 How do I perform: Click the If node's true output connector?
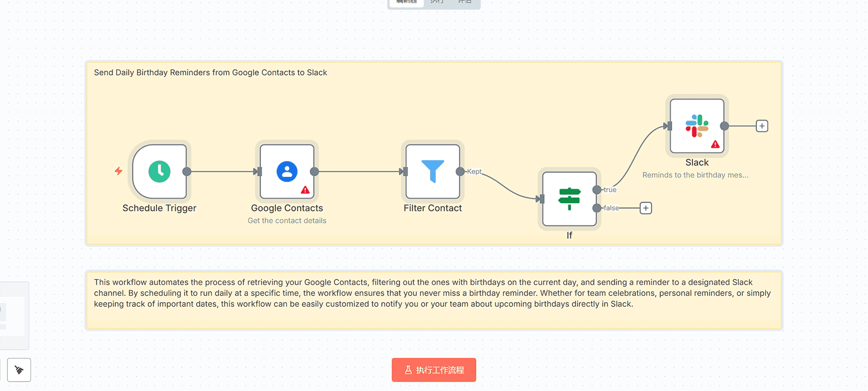coord(597,190)
